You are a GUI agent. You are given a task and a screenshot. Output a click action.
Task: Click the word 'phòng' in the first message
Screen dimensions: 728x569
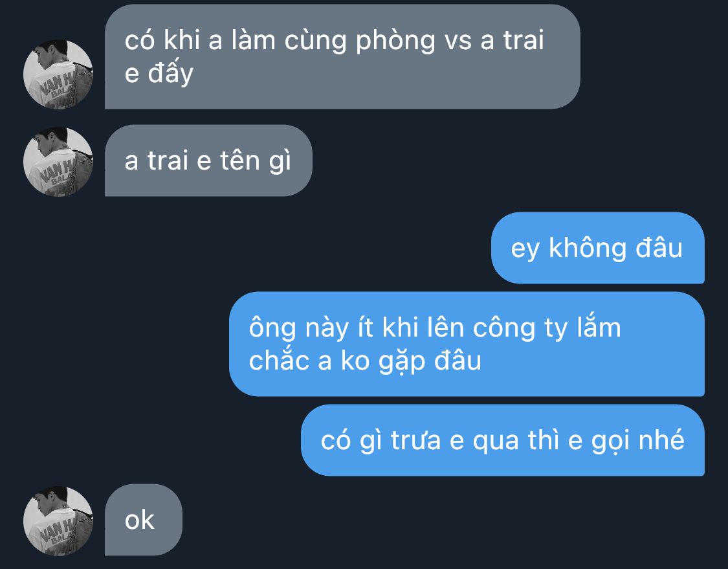pos(395,41)
